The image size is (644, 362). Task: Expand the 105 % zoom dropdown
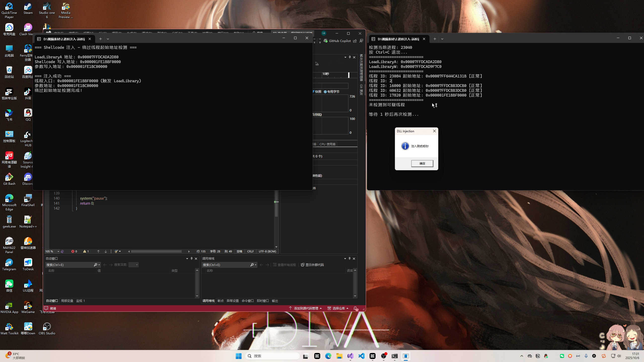[x=58, y=251]
